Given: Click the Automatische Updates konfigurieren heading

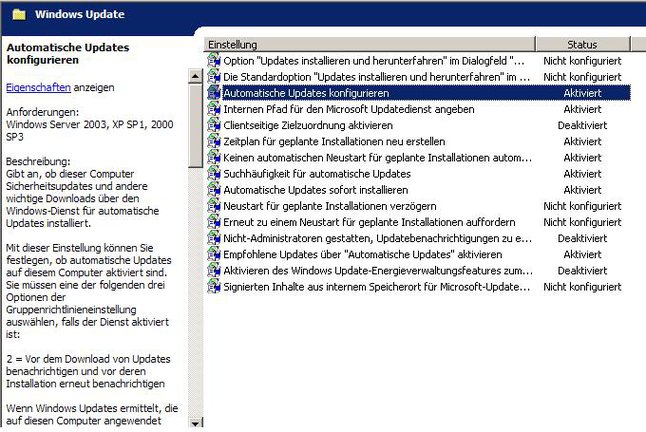Looking at the screenshot, I should (x=68, y=54).
